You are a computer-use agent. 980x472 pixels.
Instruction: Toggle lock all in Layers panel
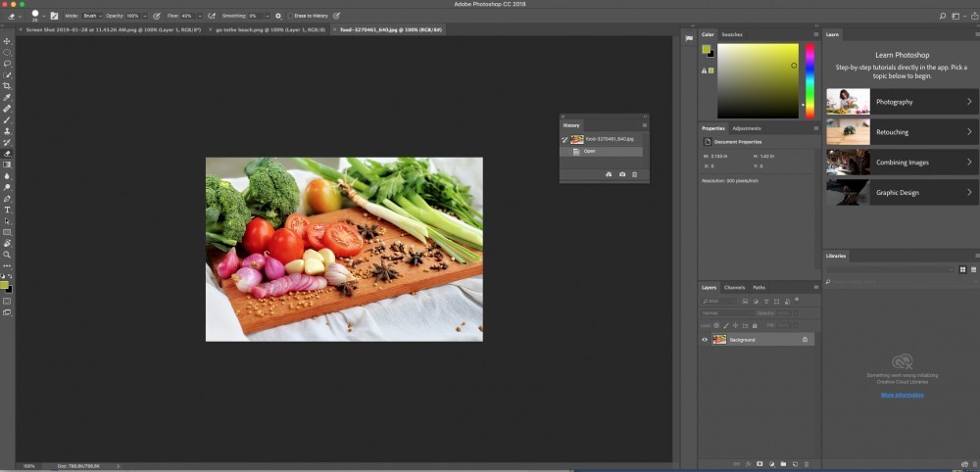755,325
